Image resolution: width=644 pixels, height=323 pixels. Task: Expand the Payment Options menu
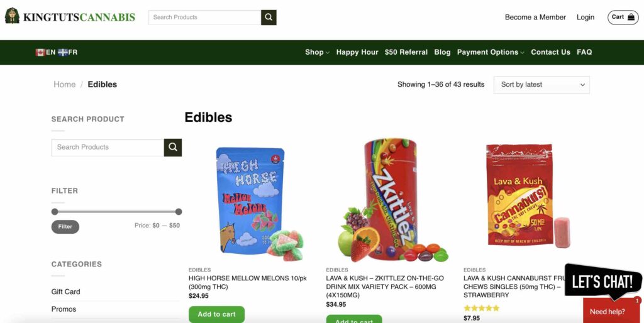coord(491,52)
